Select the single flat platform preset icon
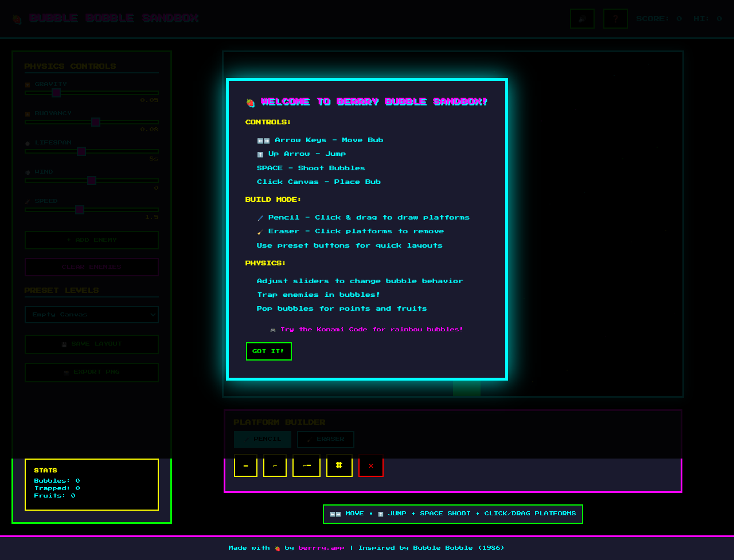 click(245, 465)
